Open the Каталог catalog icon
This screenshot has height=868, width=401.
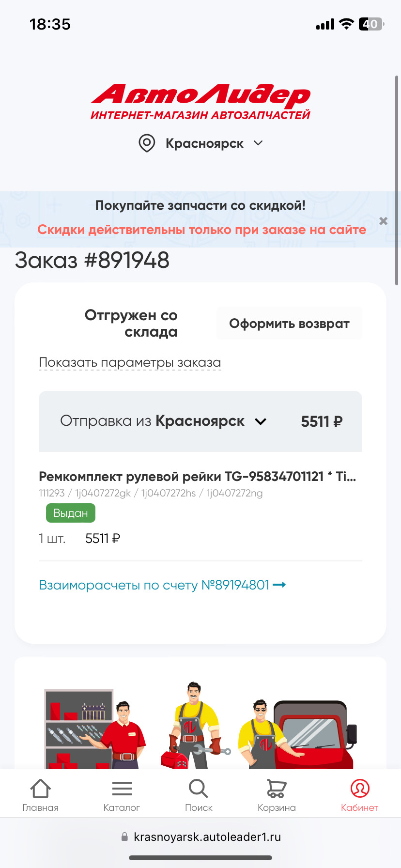(121, 787)
